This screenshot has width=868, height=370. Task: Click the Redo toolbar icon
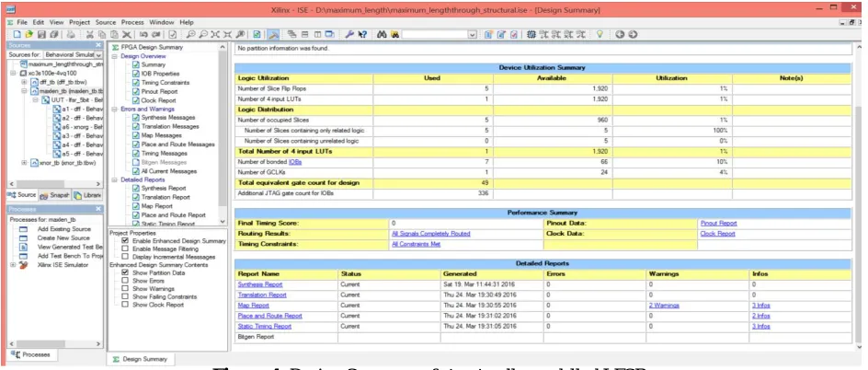(156, 34)
